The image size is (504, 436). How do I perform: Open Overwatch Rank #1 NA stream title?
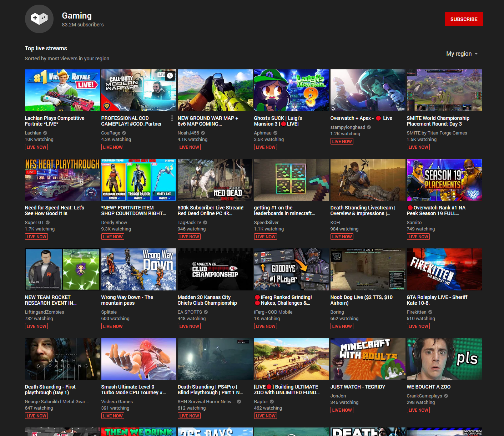coord(436,211)
